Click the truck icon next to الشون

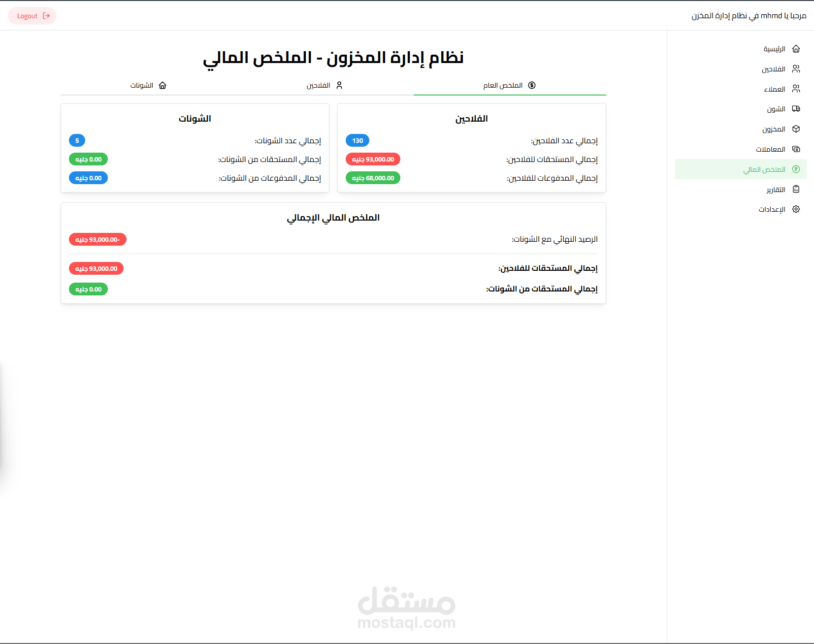click(x=796, y=109)
